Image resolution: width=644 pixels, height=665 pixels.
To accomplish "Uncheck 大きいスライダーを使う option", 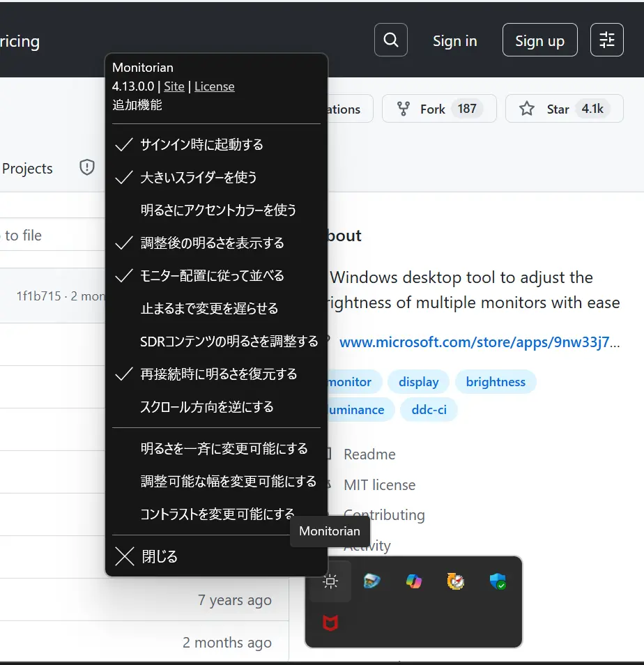I will [199, 178].
